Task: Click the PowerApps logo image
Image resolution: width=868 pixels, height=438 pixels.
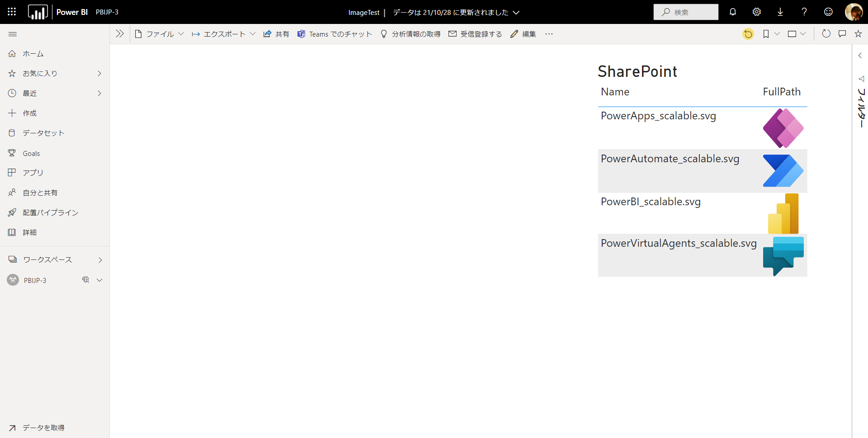Action: [x=783, y=128]
